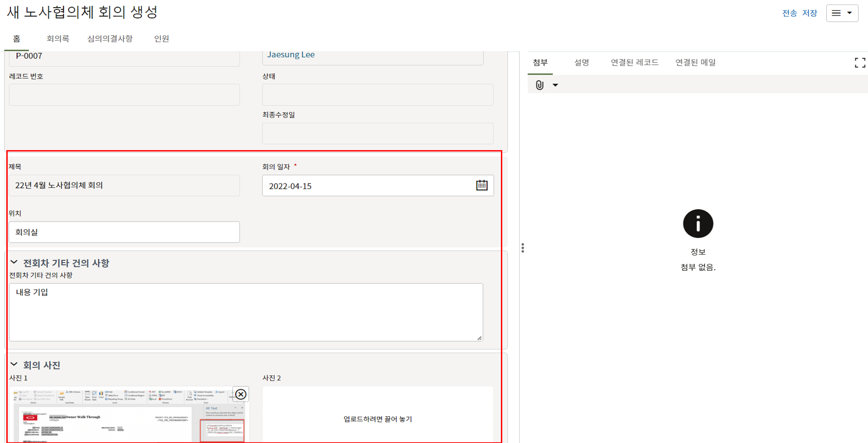Remove photo 1 with the X icon

tap(241, 394)
